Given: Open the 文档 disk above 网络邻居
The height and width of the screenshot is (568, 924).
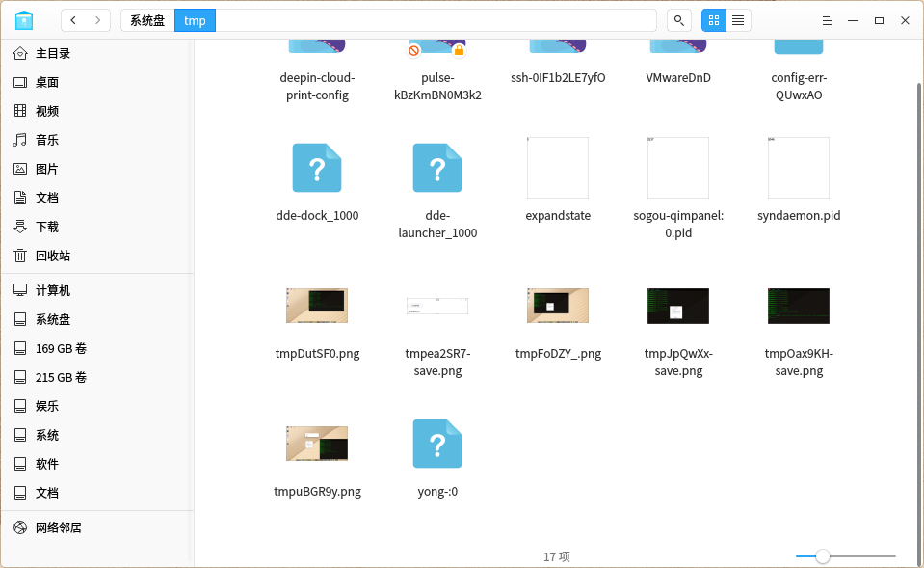Looking at the screenshot, I should click(97, 493).
